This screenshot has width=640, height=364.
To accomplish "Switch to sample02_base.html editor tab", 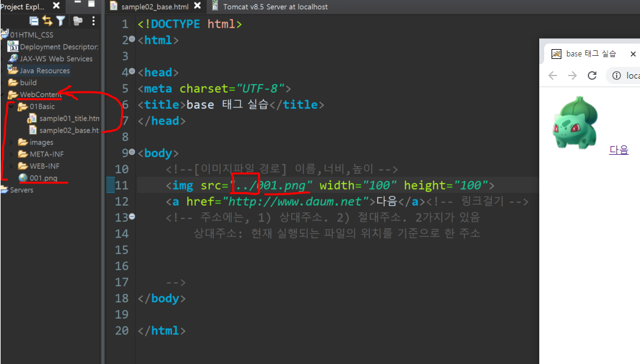I will [155, 7].
